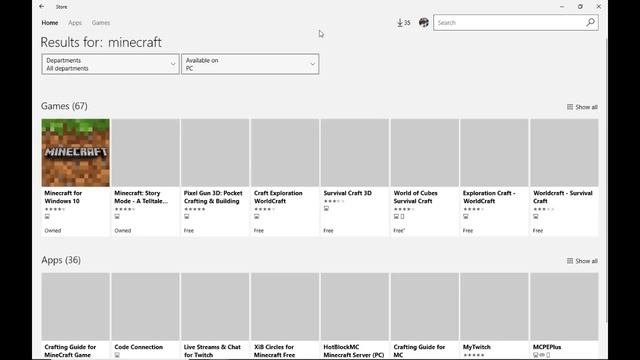This screenshot has width=640, height=360.
Task: Expand the Available on dropdown
Action: tap(250, 64)
